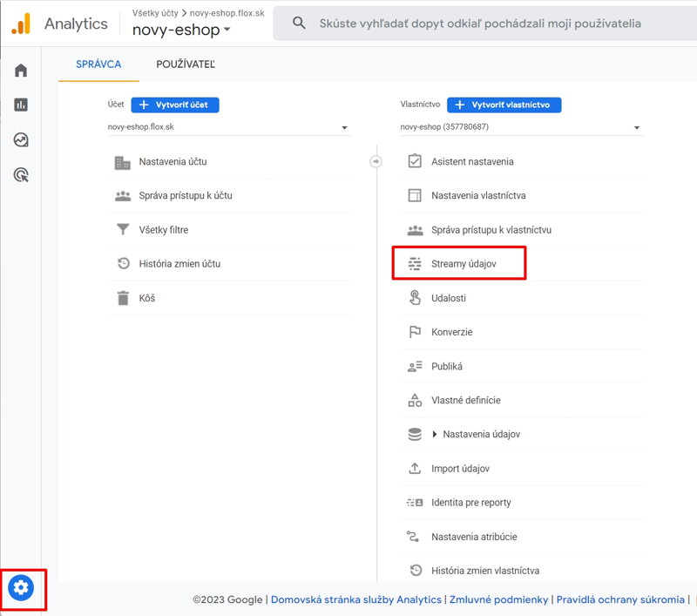The height and width of the screenshot is (616, 697).
Task: Open Asistent nastavenia item
Action: [471, 161]
